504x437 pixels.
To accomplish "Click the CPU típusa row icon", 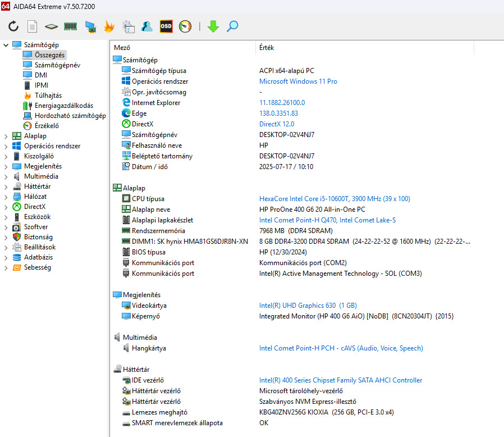I will pos(126,198).
